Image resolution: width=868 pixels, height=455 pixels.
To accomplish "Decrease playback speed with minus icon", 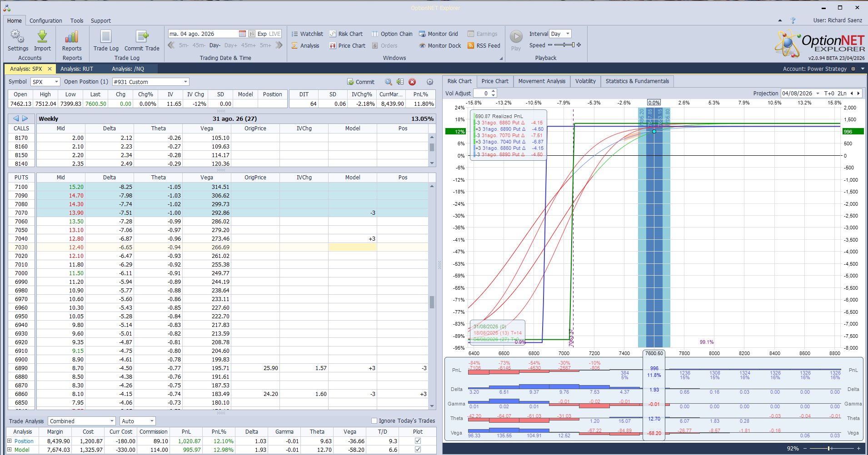I will [x=550, y=45].
